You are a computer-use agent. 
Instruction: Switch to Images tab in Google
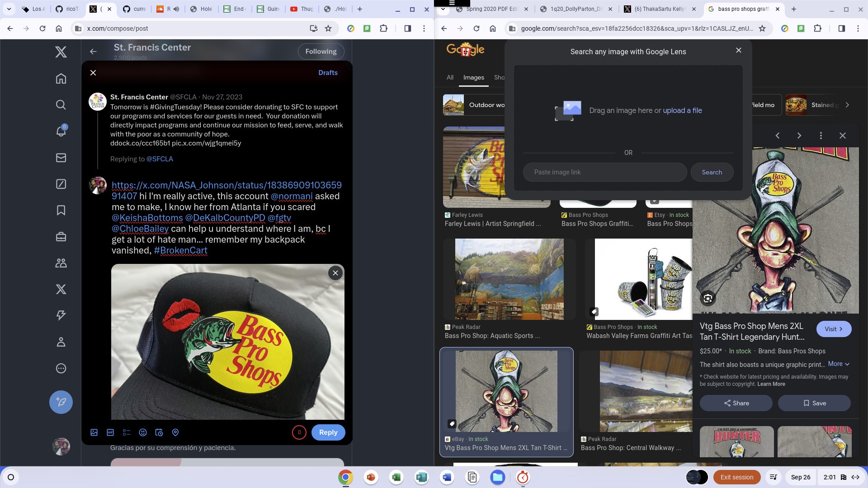[473, 78]
